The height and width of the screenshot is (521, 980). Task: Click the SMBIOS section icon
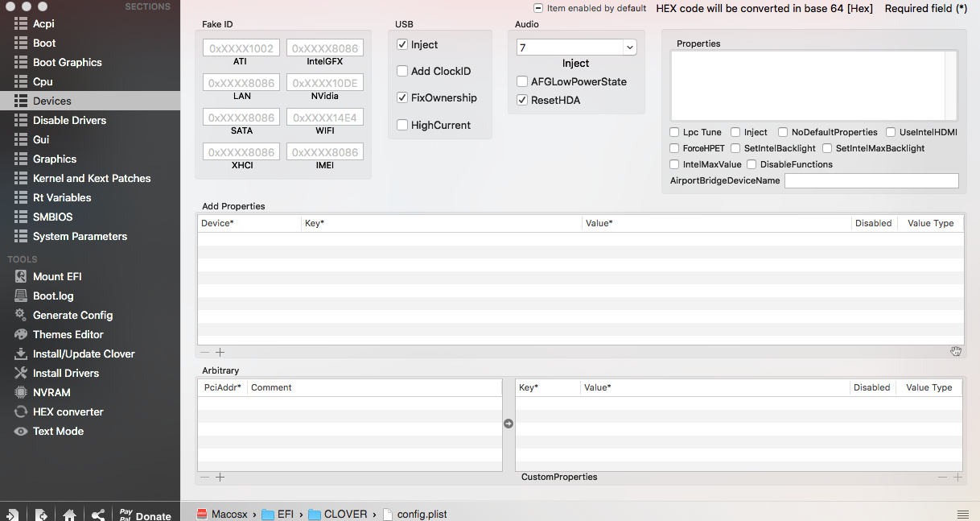[21, 217]
